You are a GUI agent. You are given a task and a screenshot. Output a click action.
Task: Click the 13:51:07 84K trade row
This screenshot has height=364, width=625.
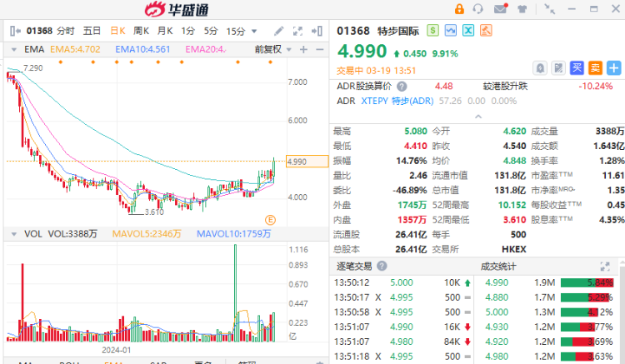coord(402,342)
